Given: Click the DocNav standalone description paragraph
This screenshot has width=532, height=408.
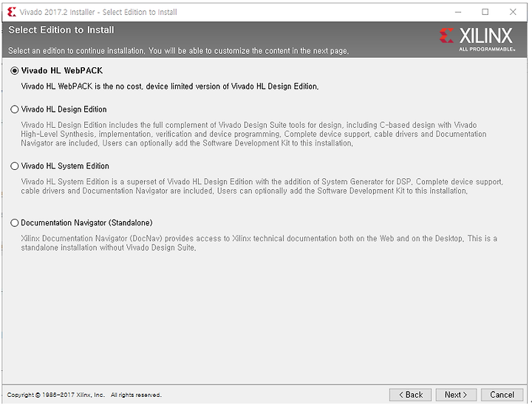Looking at the screenshot, I should 259,243.
